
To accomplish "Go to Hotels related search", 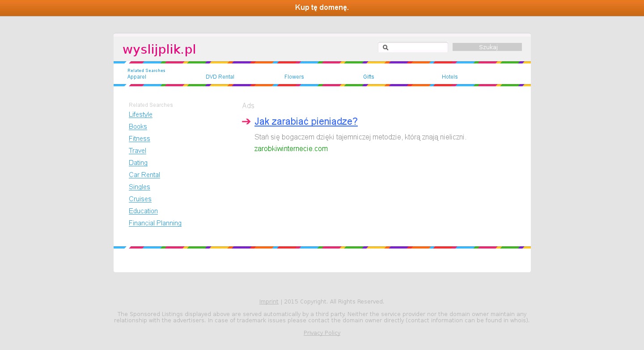I will pos(450,77).
